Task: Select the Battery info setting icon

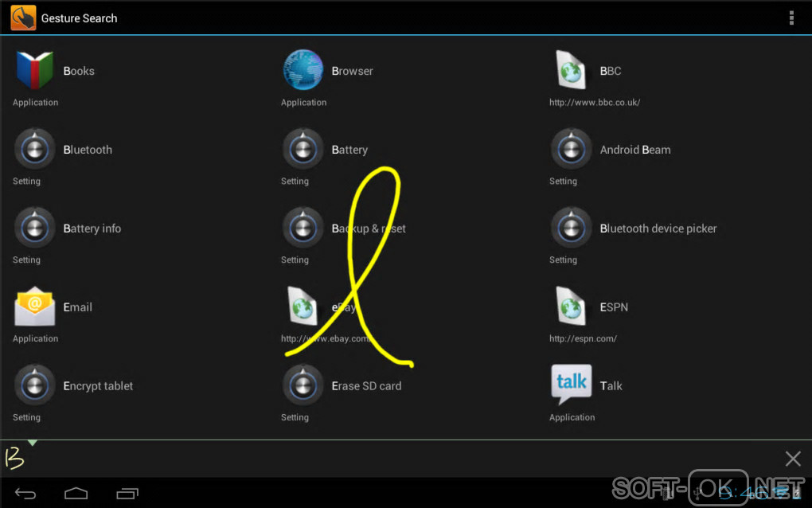Action: [35, 228]
